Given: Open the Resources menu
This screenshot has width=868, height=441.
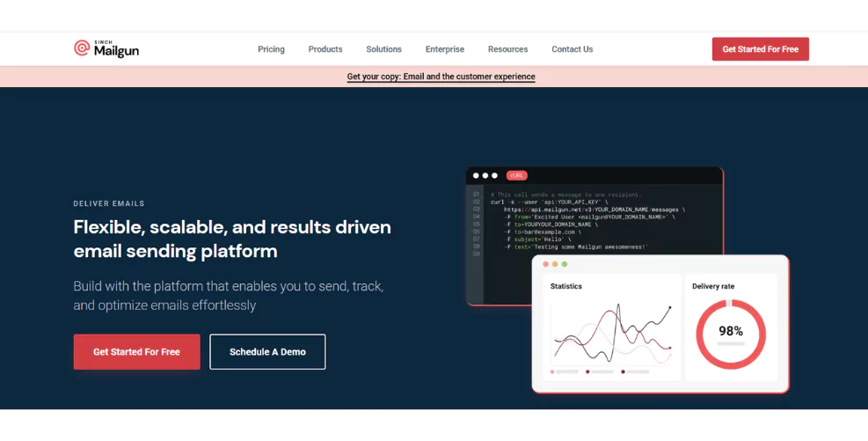Looking at the screenshot, I should tap(507, 49).
